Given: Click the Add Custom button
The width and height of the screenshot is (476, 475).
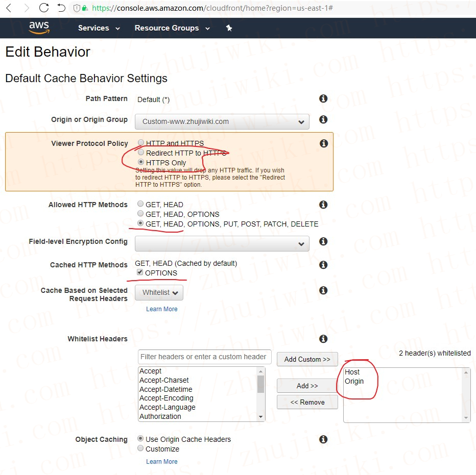Looking at the screenshot, I should coord(307,359).
